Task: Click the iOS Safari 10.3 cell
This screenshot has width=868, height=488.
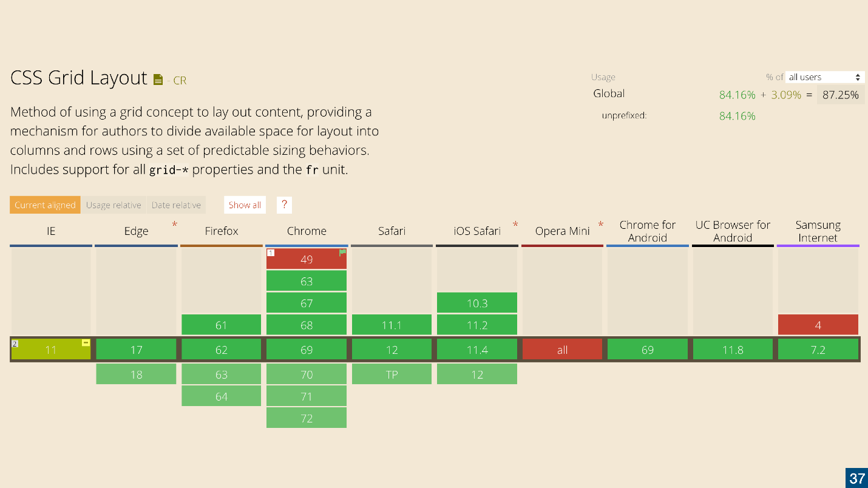Action: (477, 302)
